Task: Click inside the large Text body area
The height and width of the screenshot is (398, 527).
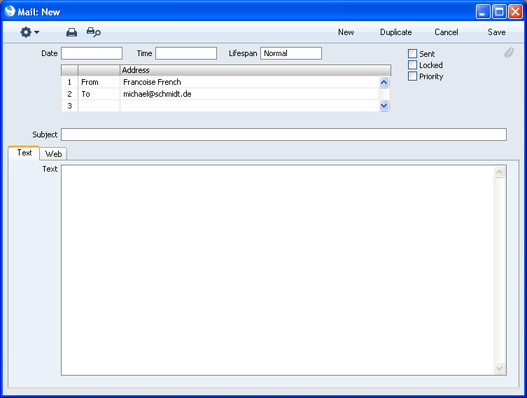Action: tap(277, 270)
